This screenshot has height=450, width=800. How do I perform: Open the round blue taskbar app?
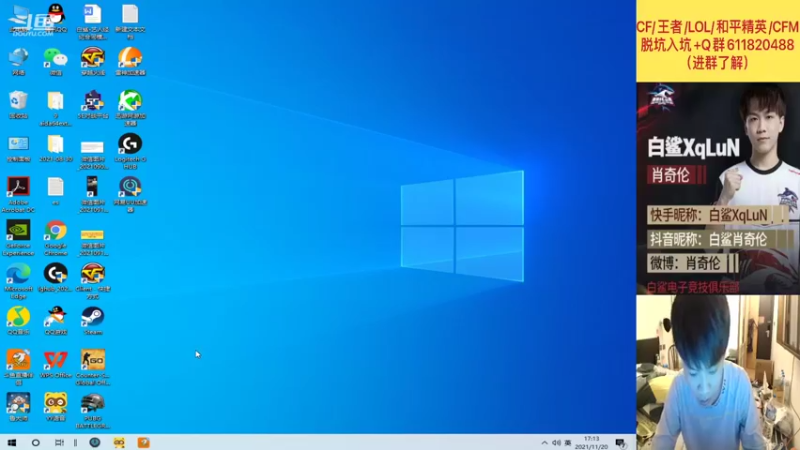coord(95,442)
